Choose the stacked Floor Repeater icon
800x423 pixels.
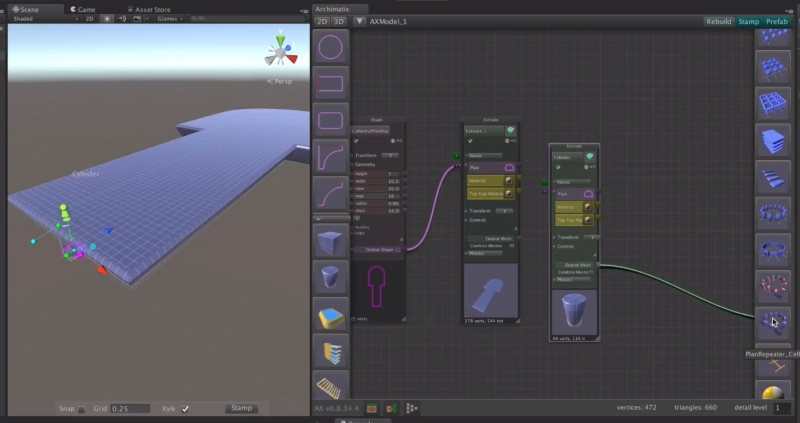tap(769, 140)
